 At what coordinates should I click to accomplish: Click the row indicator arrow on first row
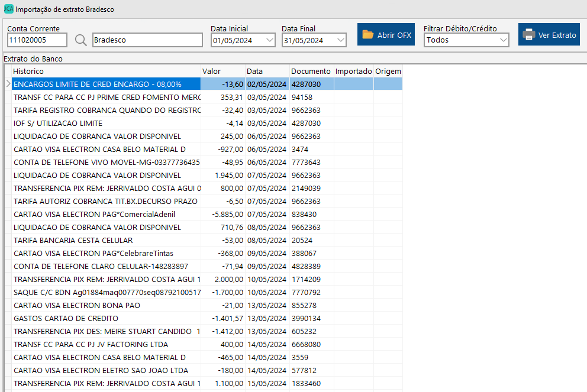8,84
